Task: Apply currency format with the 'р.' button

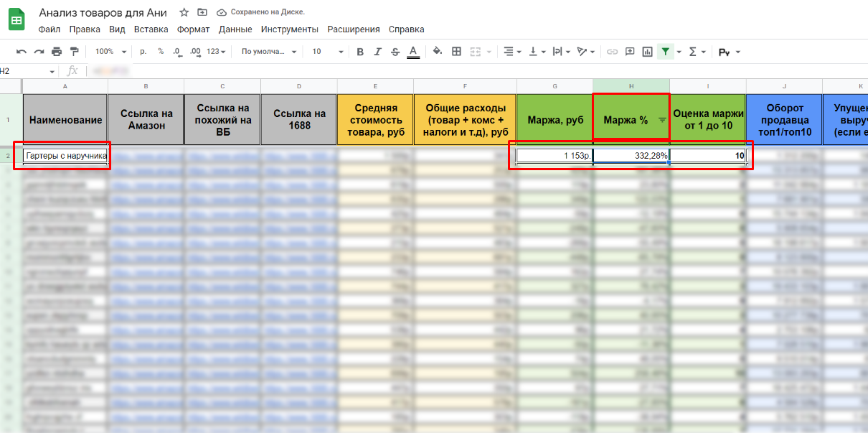Action: [x=143, y=52]
